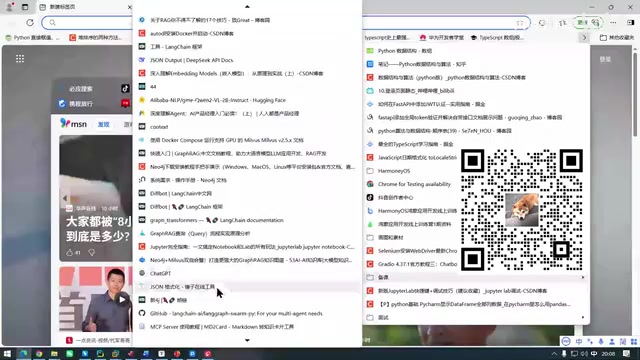This screenshot has width=640, height=360.
Task: Click the IME toolbar 中 language icon
Action: tap(579, 341)
